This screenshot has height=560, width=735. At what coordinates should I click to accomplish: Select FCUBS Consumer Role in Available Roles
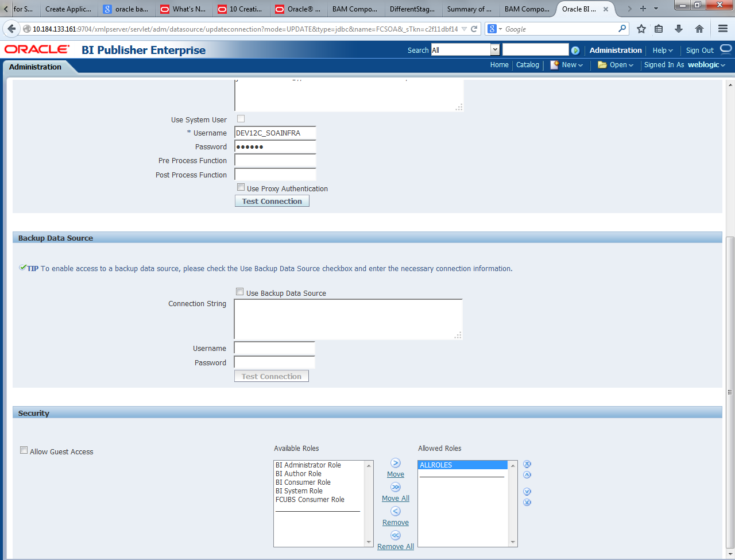320,500
